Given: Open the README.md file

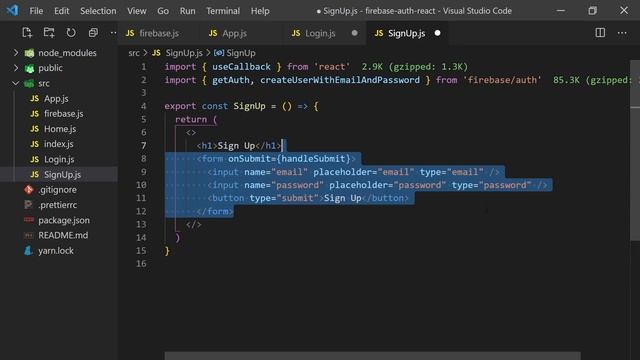Looking at the screenshot, I should point(59,235).
